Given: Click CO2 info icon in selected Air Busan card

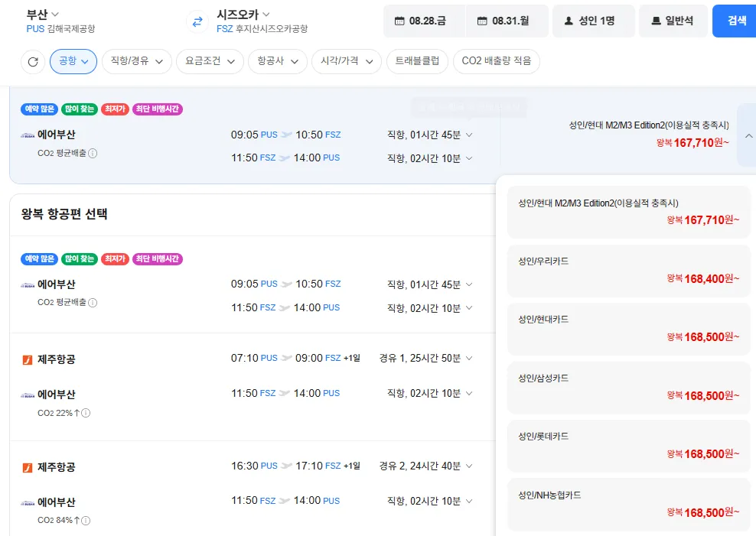Looking at the screenshot, I should 93,153.
